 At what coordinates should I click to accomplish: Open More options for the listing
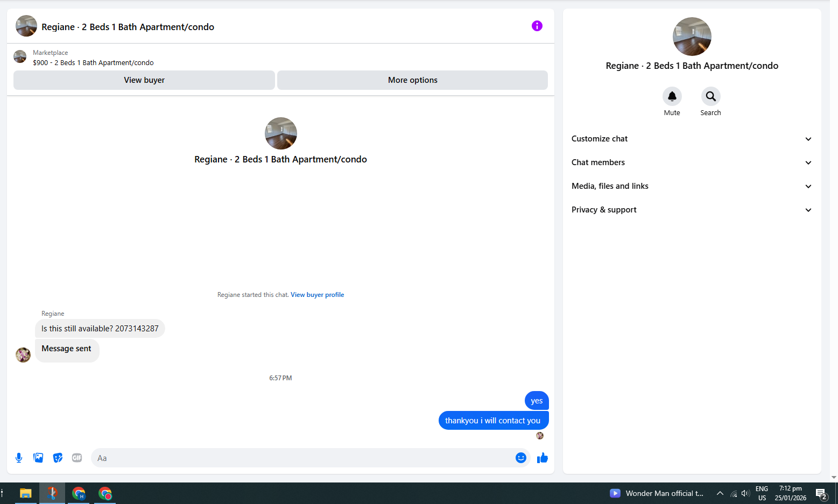pyautogui.click(x=412, y=80)
